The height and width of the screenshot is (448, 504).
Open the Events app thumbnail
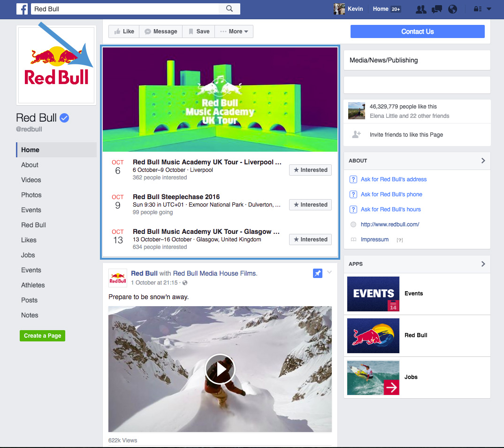[x=373, y=294]
